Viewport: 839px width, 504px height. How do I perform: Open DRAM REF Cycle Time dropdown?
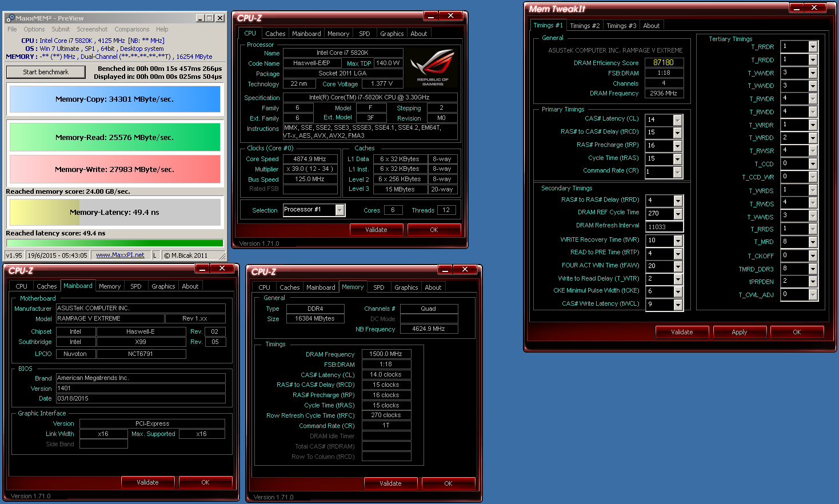(x=678, y=214)
